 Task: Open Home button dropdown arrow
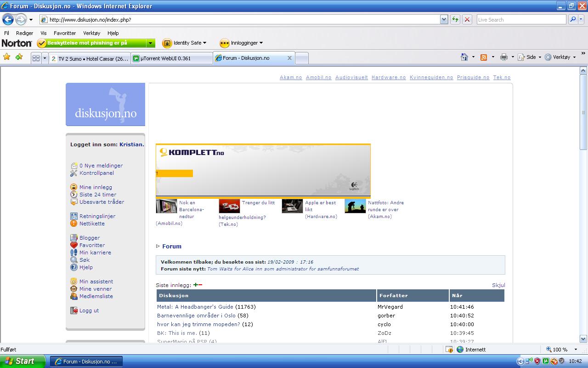pyautogui.click(x=473, y=57)
